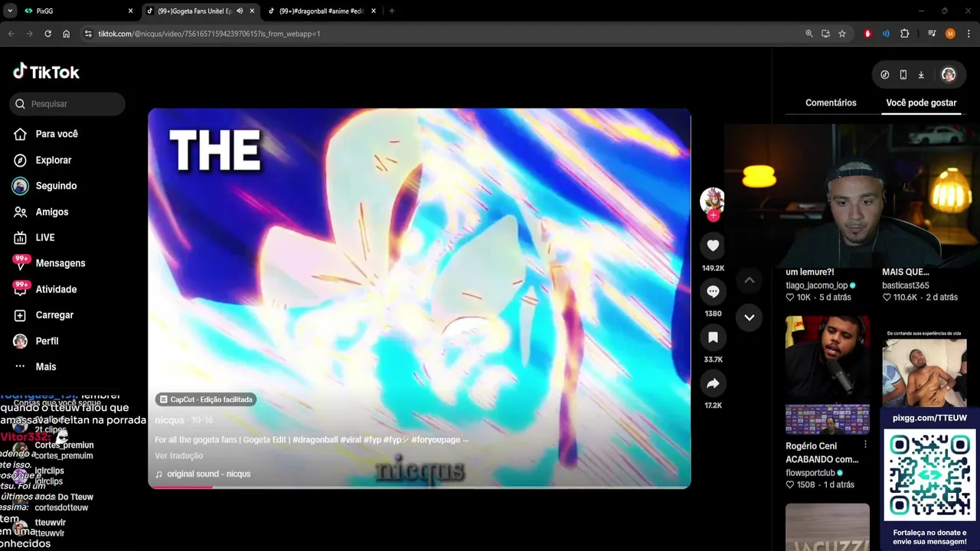Click the Ver tradução link
Viewport: 980px width, 551px height.
178,456
